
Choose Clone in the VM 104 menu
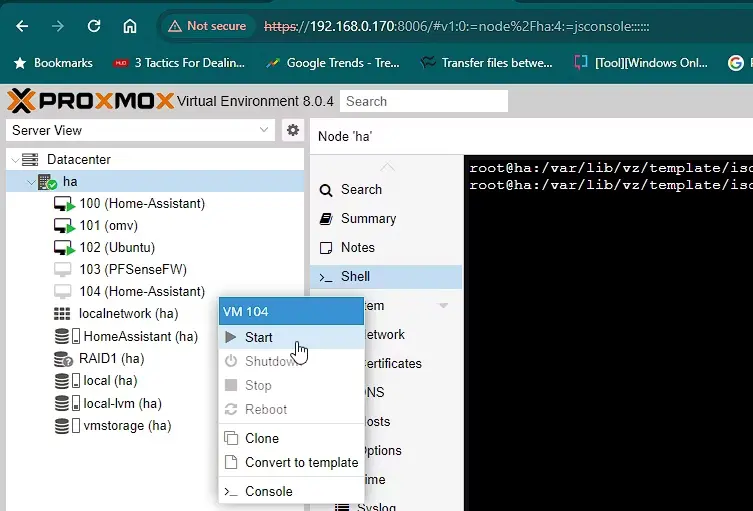291,438
